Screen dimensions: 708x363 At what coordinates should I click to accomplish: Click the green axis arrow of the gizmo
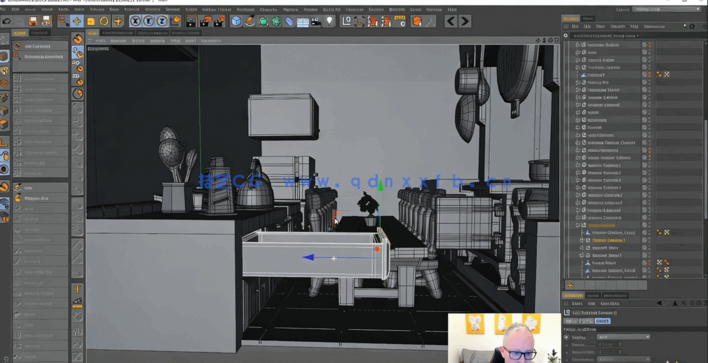click(x=380, y=185)
